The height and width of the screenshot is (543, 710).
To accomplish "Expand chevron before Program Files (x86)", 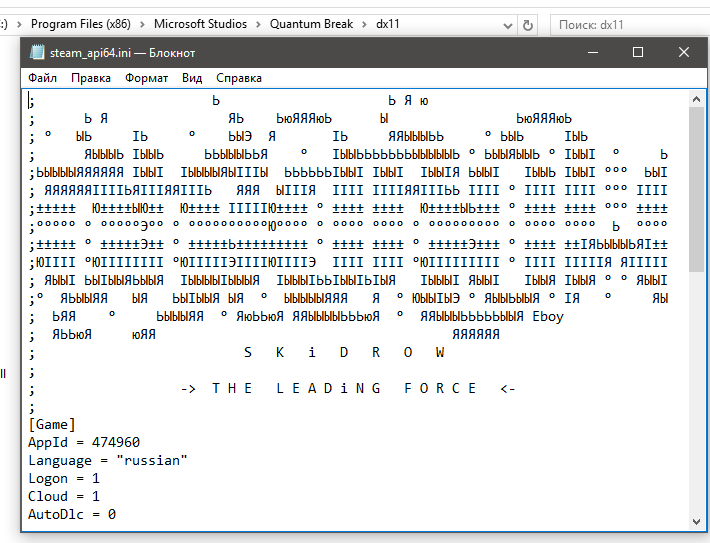I will [19, 24].
